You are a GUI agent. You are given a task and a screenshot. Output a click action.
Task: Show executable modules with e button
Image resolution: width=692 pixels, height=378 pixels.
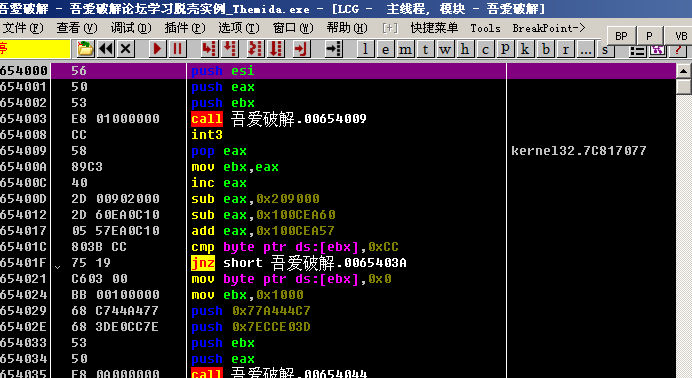385,49
